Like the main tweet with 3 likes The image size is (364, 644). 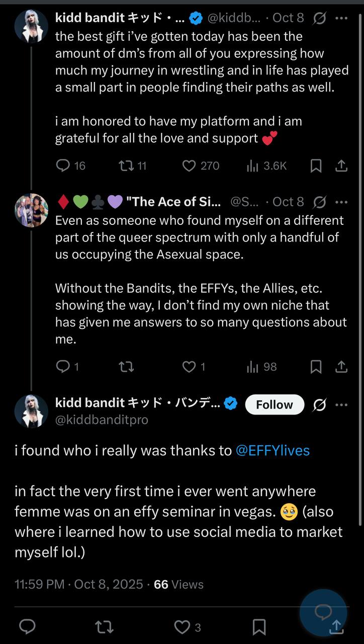pyautogui.click(x=182, y=627)
